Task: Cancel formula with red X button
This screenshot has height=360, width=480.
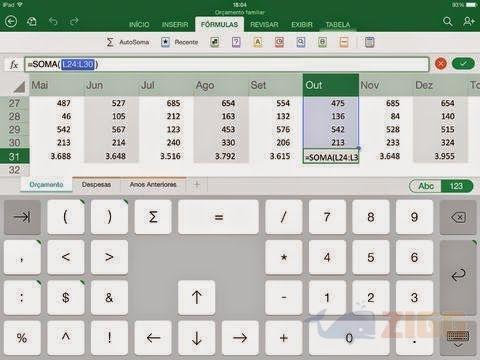Action: (x=441, y=64)
